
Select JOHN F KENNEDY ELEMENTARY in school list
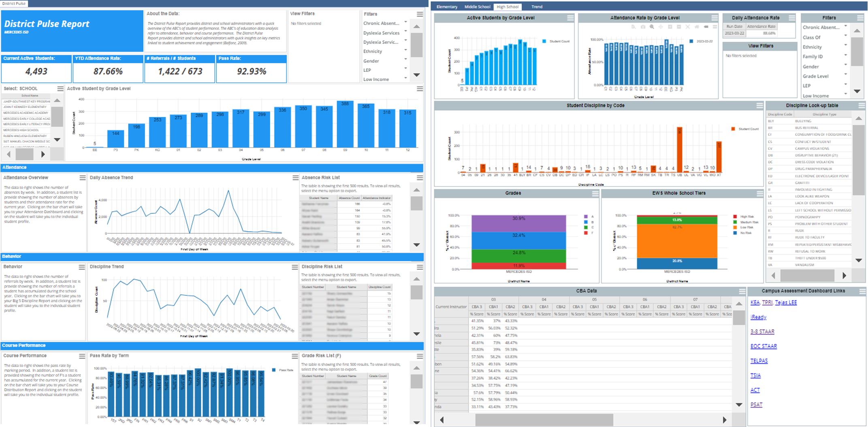27,107
